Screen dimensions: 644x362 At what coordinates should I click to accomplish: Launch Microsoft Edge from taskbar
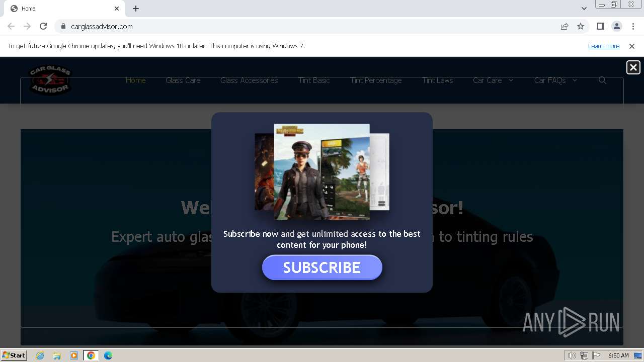[x=108, y=355]
